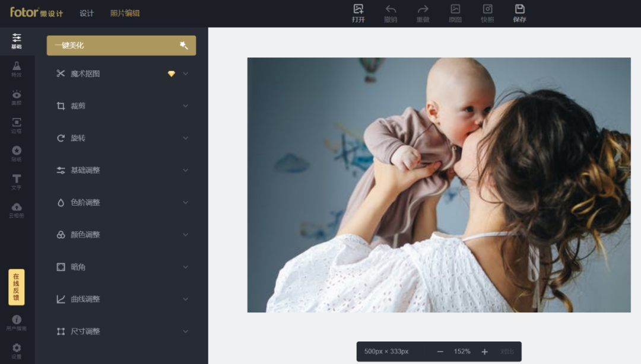The image size is (641, 364).
Task: Open the 特效 effects sidebar panel
Action: pyautogui.click(x=17, y=69)
